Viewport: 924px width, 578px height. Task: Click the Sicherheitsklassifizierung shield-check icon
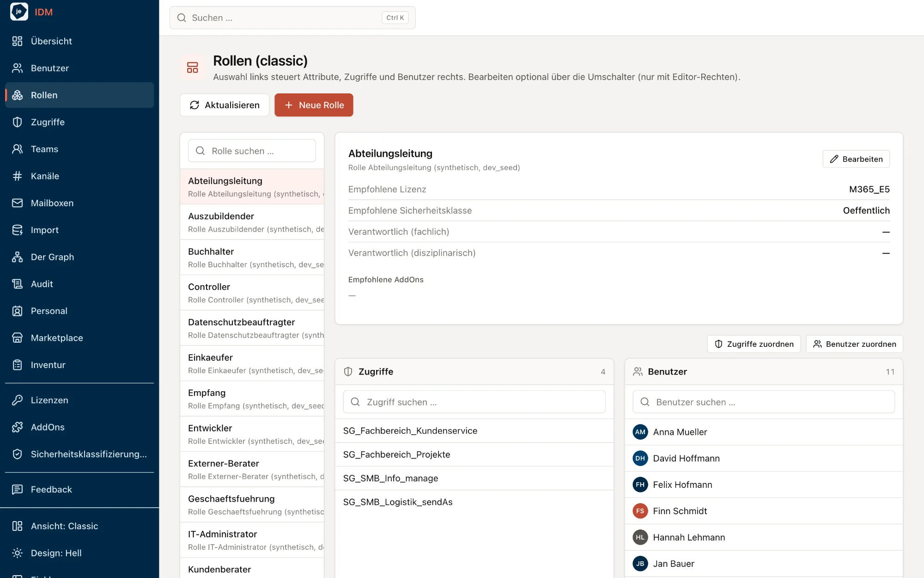coord(17,454)
